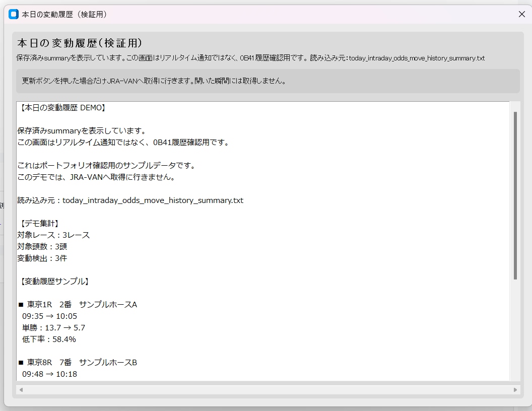Click the entry 東京1R 2番 サンプルホースA
Image resolution: width=532 pixels, height=411 pixels.
[78, 305]
